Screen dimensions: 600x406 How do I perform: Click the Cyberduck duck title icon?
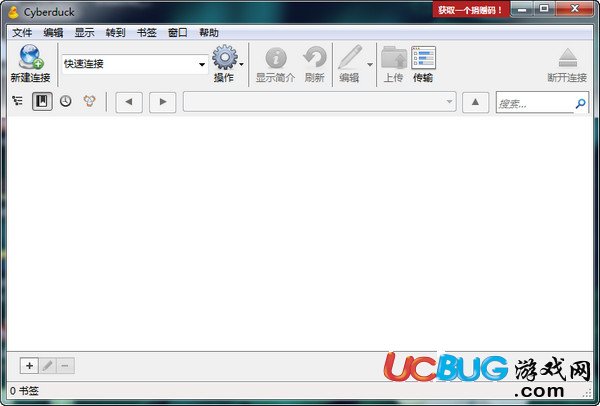tap(13, 12)
